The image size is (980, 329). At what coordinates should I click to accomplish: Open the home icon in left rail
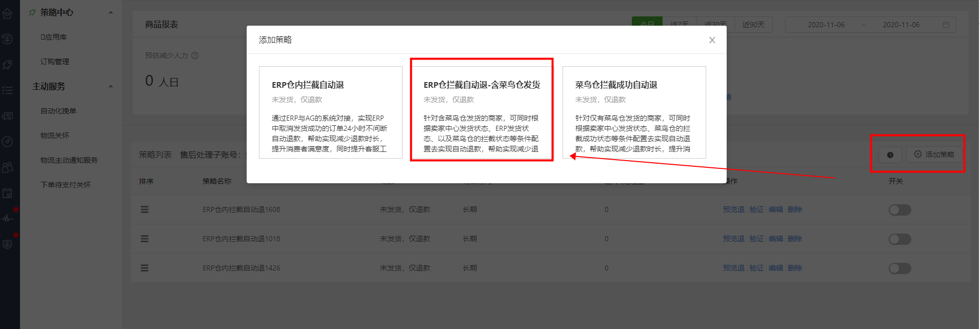(x=7, y=13)
